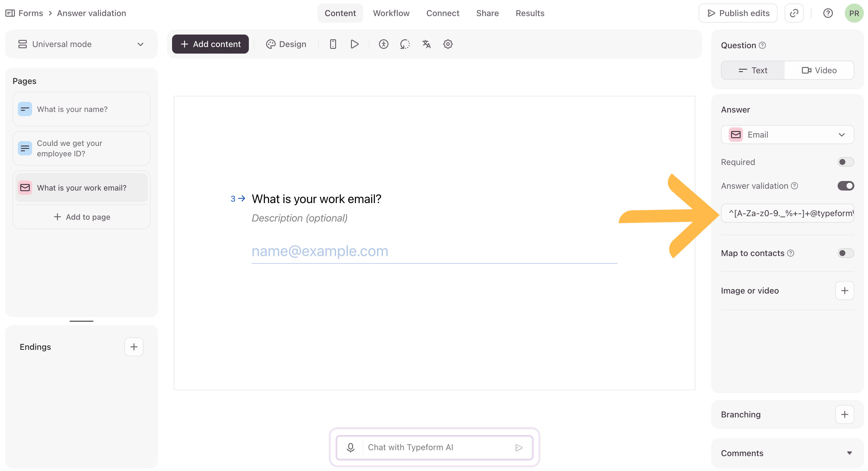Screen dimensions: 868x471
Task: Click the copy link icon
Action: pos(794,13)
